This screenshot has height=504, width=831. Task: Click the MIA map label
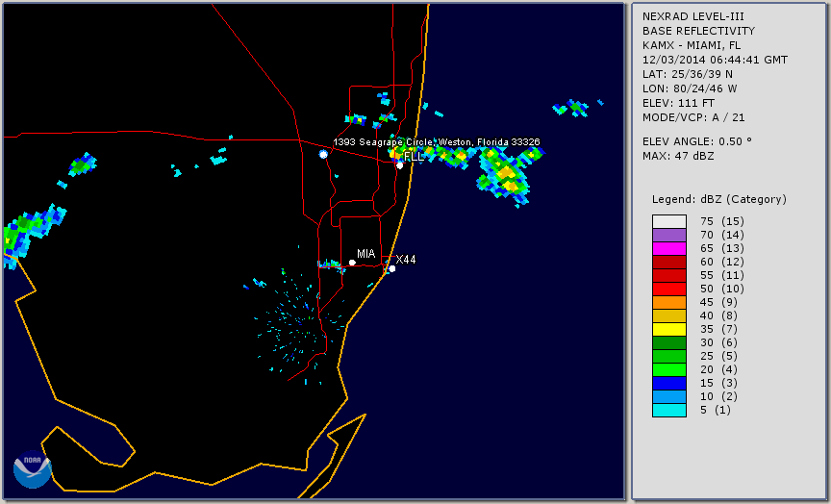click(365, 254)
